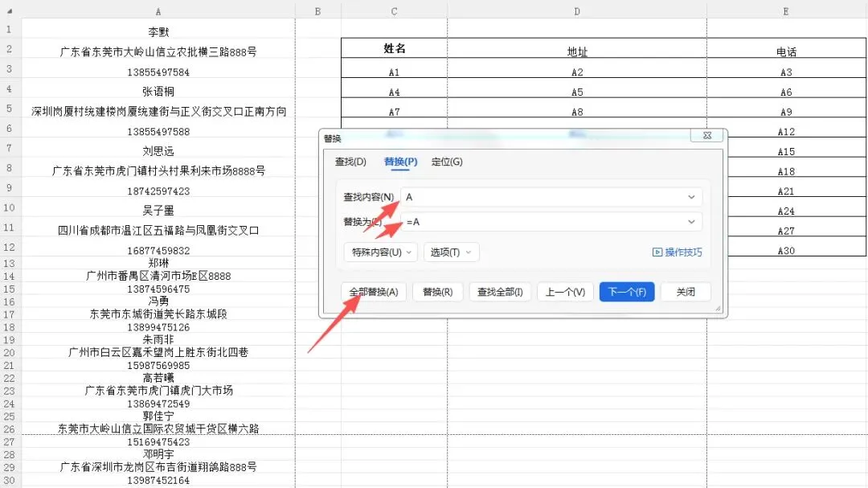Click table cell A15
Viewport: 868px width, 488px height.
click(x=786, y=151)
